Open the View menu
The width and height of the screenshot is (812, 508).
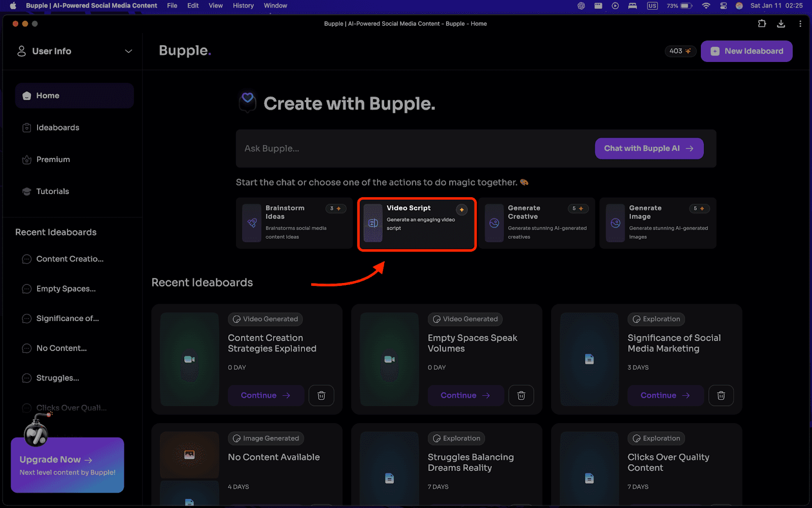click(x=216, y=6)
